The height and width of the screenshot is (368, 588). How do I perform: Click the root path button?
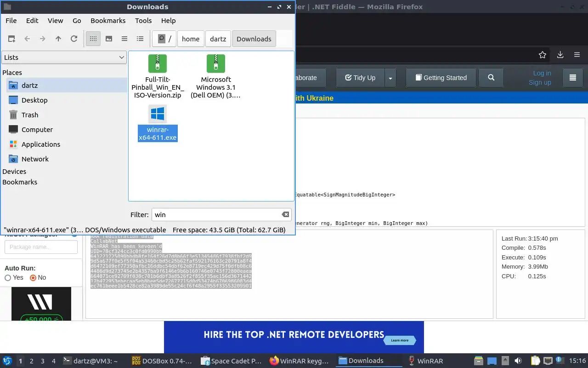click(x=165, y=39)
